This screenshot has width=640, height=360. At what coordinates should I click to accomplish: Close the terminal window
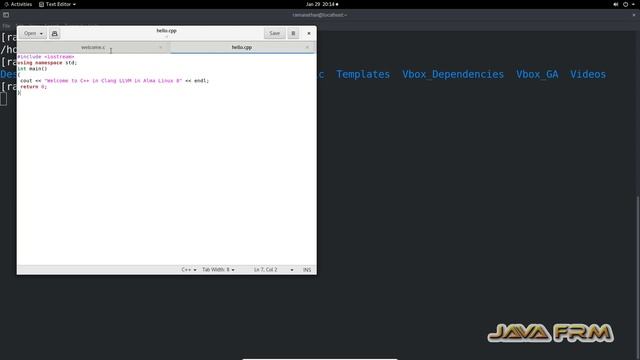tap(634, 15)
